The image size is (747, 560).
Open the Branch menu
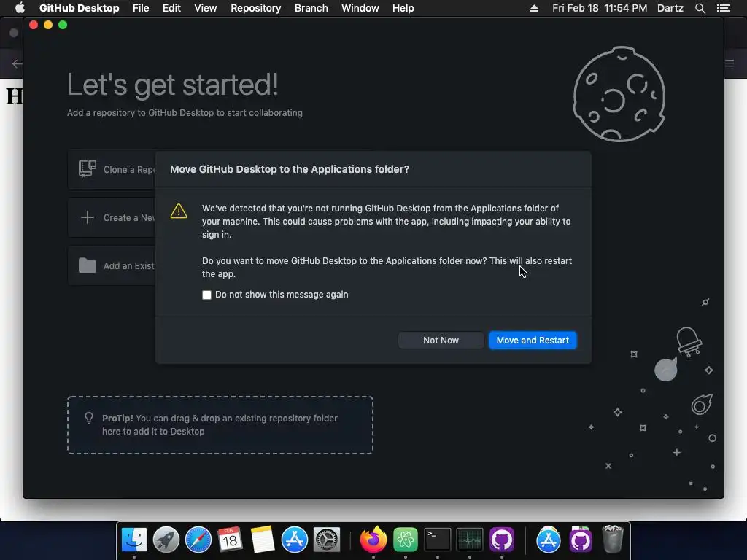(311, 8)
